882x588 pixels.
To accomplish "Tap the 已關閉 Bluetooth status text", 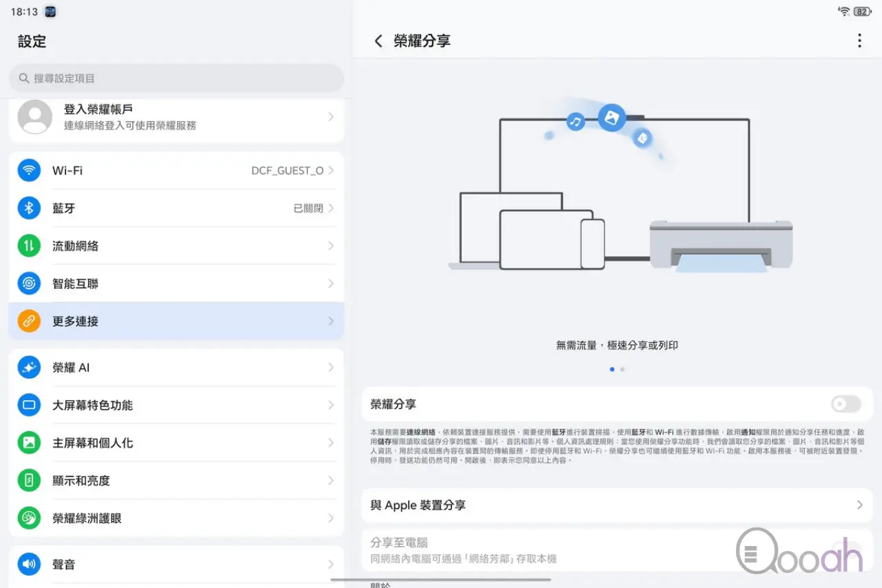I will point(308,208).
